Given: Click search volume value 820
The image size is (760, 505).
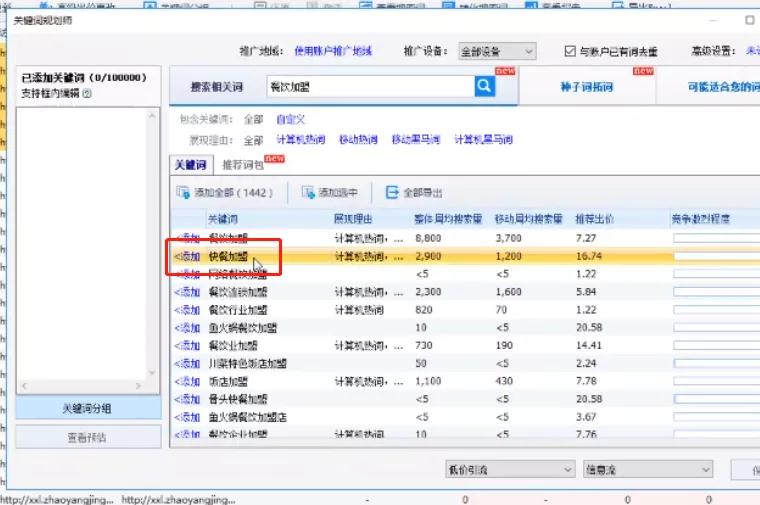Looking at the screenshot, I should point(424,310).
